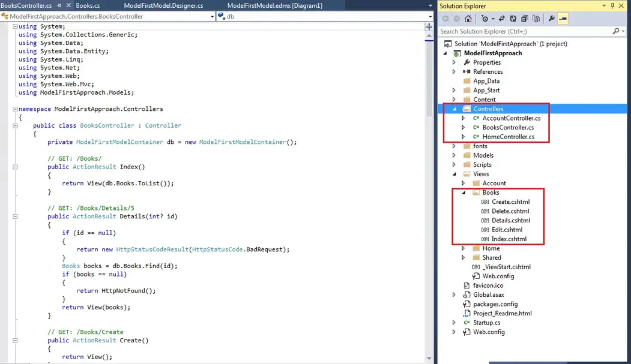Expand the References node

(x=454, y=71)
